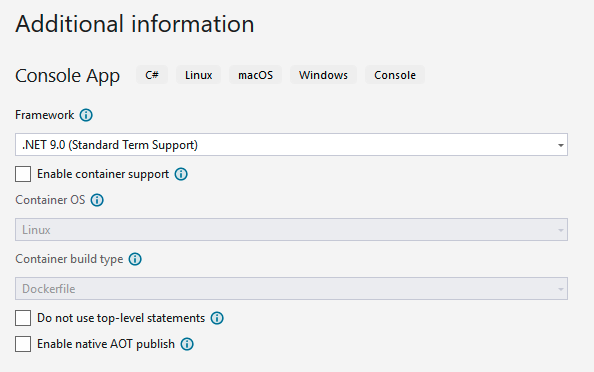Image resolution: width=594 pixels, height=372 pixels.
Task: Click the Console App title
Action: [x=67, y=76]
